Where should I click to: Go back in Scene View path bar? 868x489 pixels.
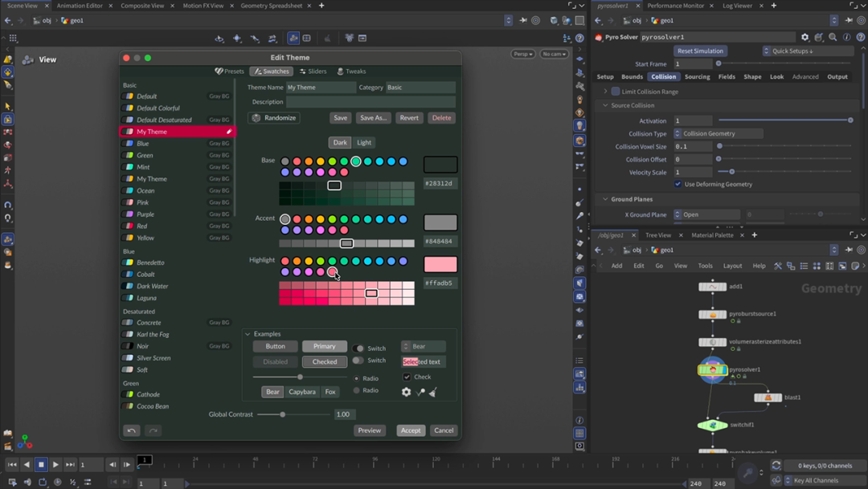[8, 20]
